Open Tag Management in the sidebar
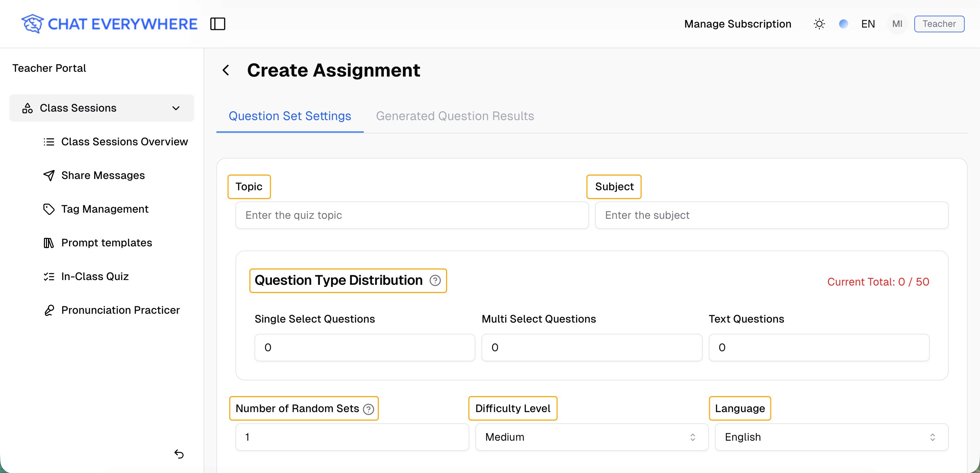 click(x=104, y=209)
